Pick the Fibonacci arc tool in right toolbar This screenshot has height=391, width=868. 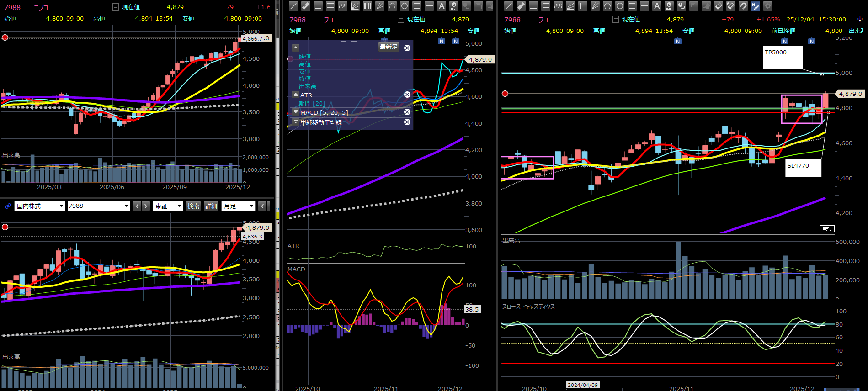click(558, 6)
